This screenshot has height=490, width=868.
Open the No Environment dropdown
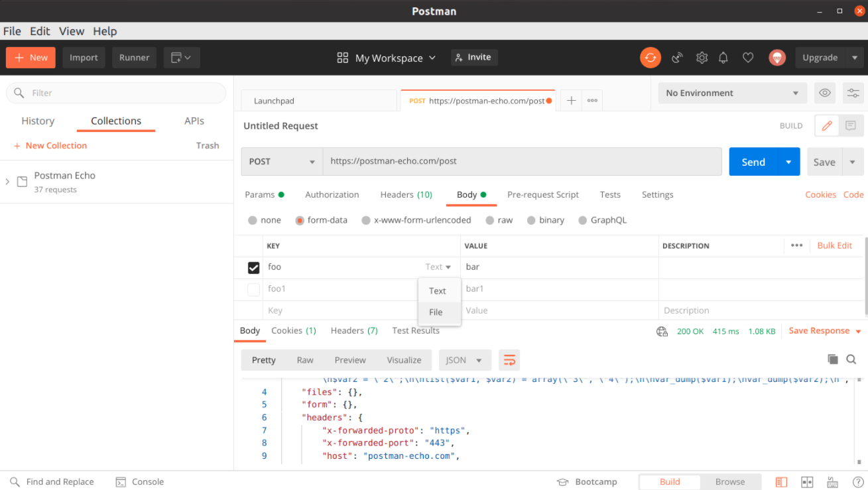(x=733, y=93)
